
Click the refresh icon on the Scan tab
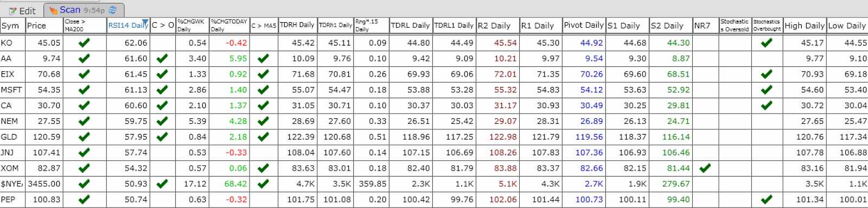click(113, 10)
